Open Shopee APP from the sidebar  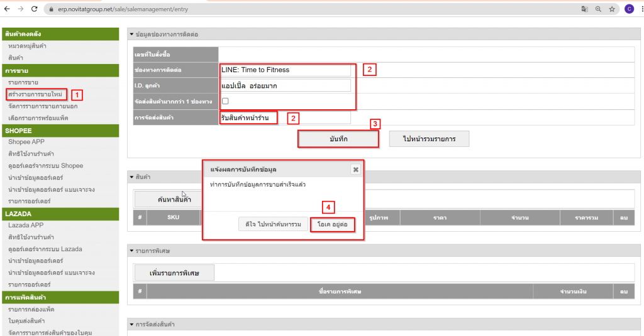[x=26, y=142]
